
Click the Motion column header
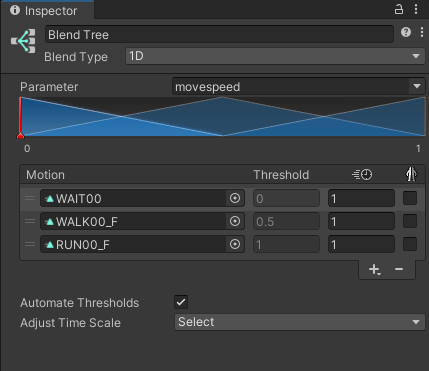pos(45,175)
